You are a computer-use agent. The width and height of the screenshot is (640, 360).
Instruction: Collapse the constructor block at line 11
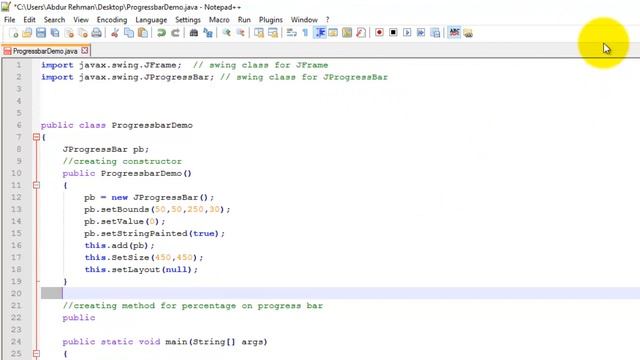36,185
